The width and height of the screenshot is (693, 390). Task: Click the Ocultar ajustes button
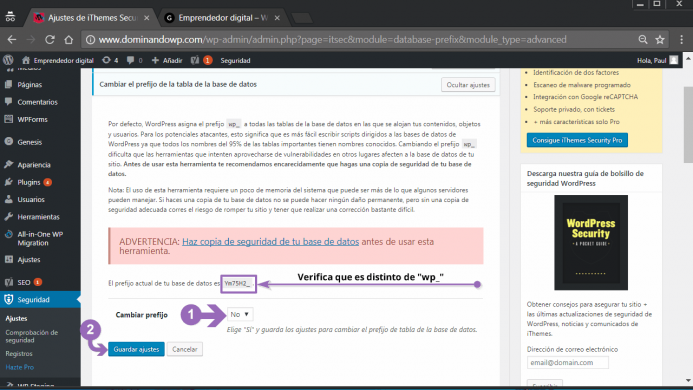[468, 85]
